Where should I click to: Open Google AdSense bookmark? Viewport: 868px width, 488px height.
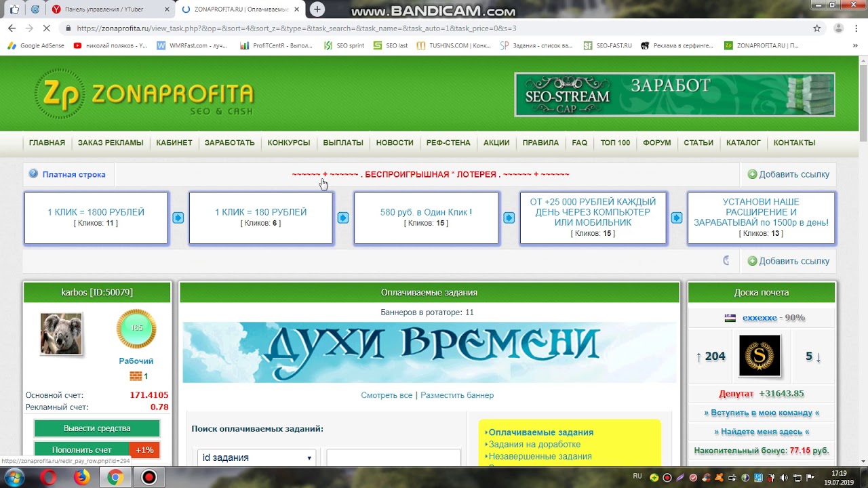pos(36,45)
